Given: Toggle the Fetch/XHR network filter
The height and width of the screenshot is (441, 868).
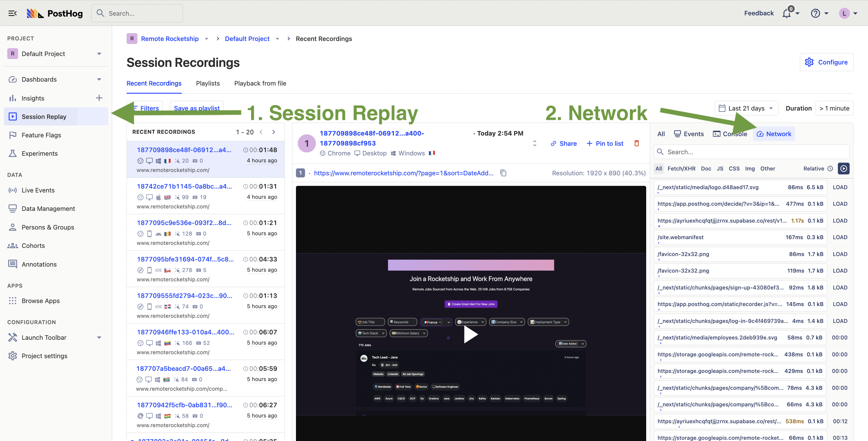Looking at the screenshot, I should pos(681,168).
